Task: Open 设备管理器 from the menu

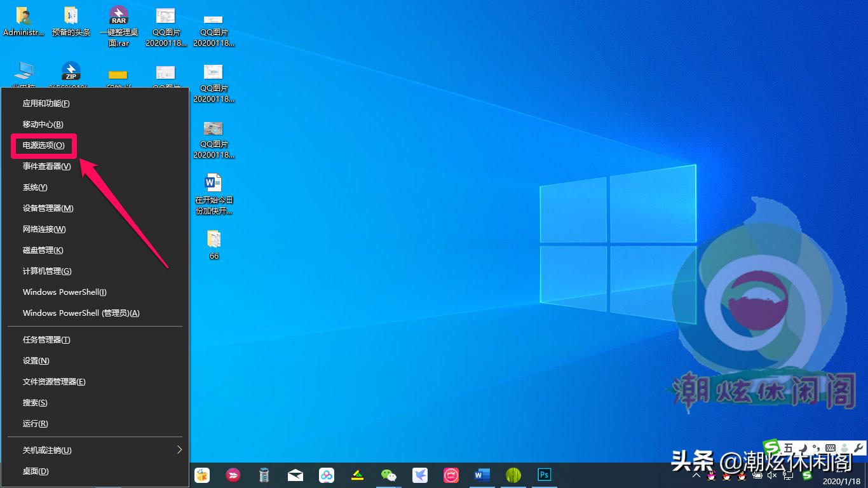Action: [48, 208]
